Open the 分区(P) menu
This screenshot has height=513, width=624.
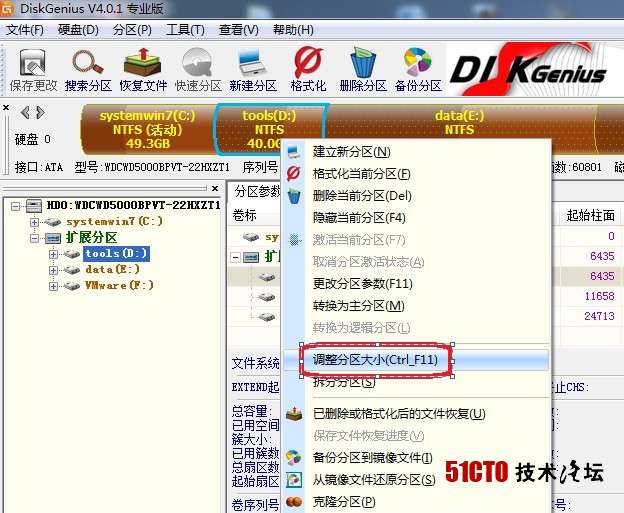pyautogui.click(x=132, y=30)
